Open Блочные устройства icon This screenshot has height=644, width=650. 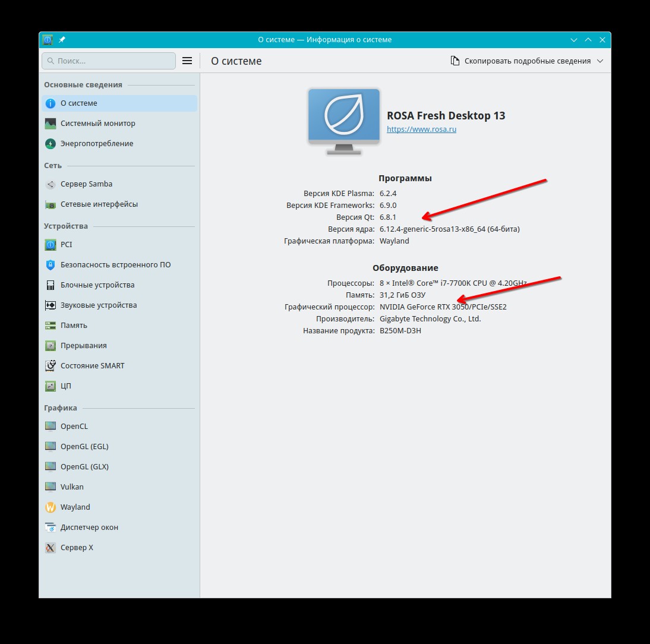[x=50, y=285]
